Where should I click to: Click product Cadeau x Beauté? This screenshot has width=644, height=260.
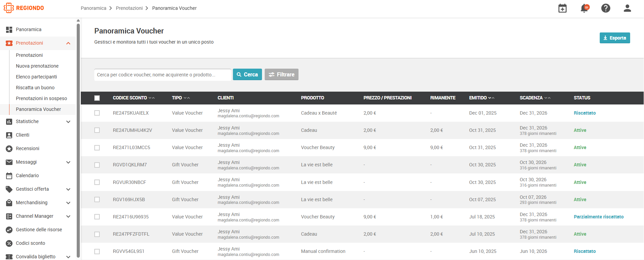pyautogui.click(x=319, y=113)
